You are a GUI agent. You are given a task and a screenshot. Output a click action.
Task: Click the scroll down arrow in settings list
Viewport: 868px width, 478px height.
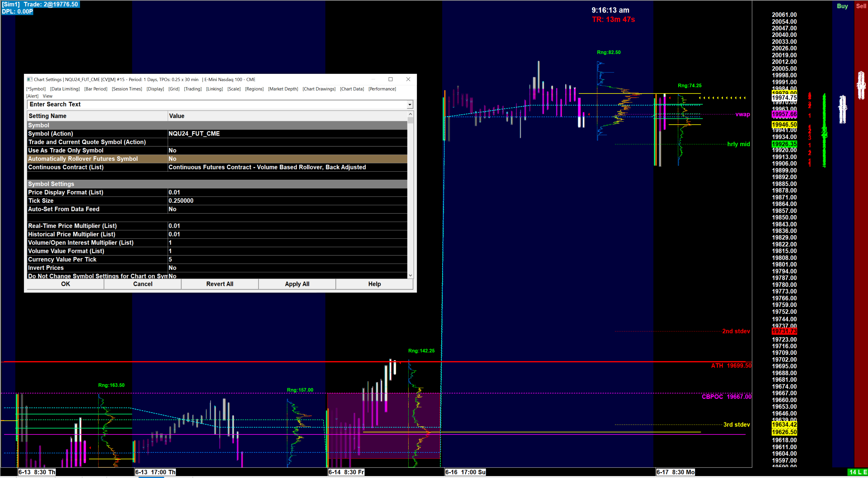point(410,275)
